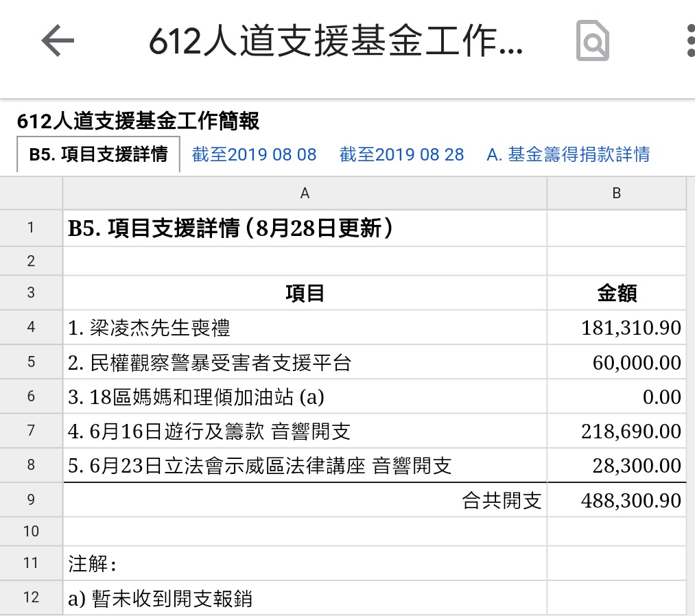The height and width of the screenshot is (616, 695).
Task: Select row 1 header
Action: pos(31,228)
